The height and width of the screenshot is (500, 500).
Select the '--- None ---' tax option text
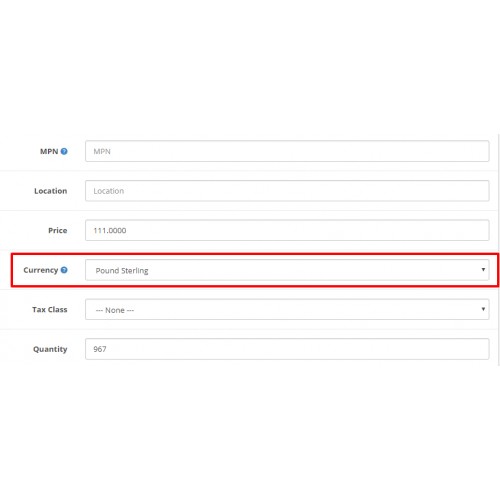(115, 310)
